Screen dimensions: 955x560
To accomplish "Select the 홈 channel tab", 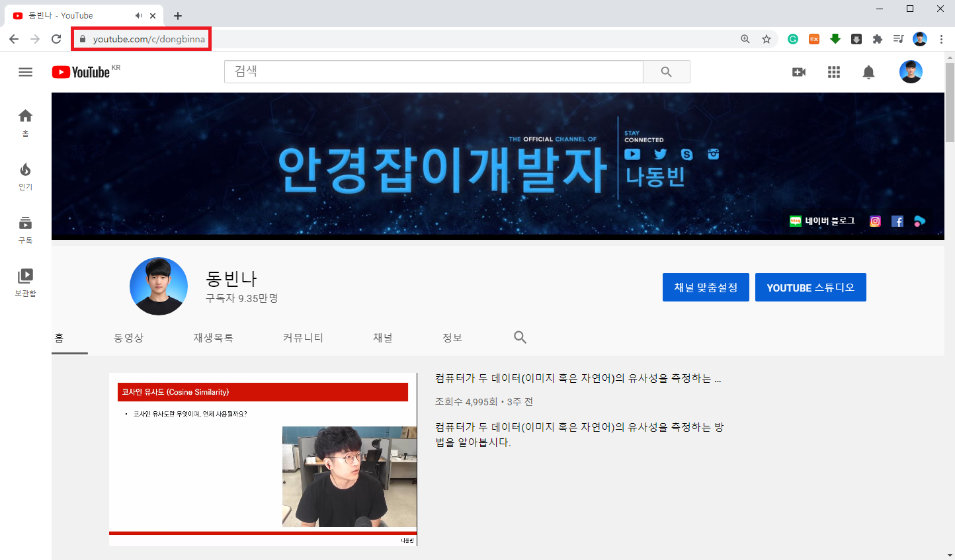I will tap(60, 338).
